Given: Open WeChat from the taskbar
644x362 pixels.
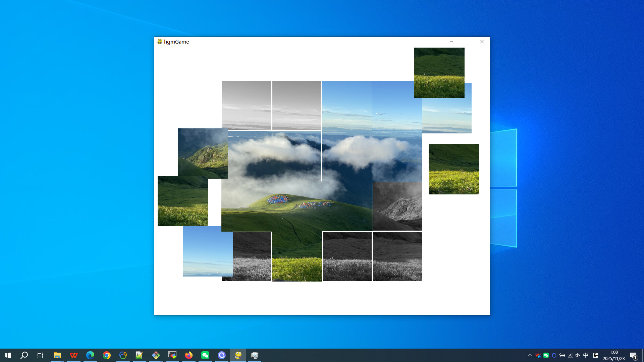Looking at the screenshot, I should tap(205, 355).
